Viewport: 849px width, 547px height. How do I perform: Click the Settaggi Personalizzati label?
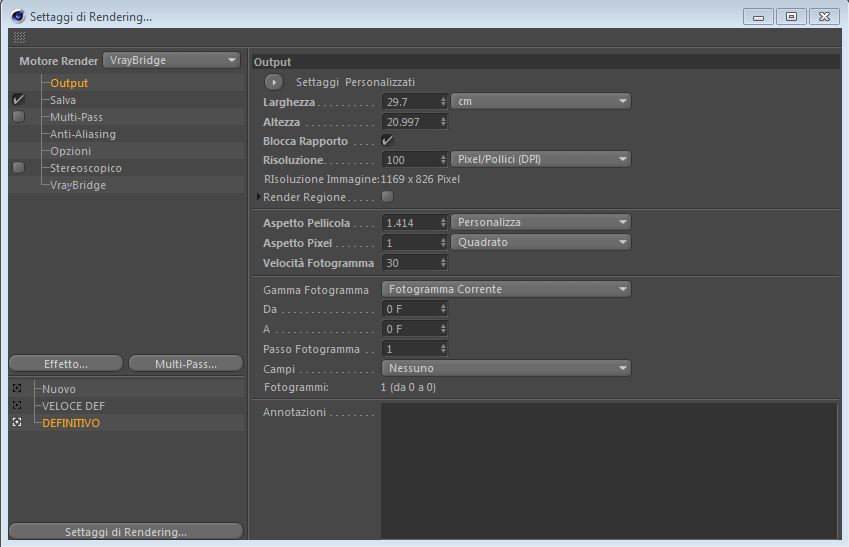click(355, 82)
